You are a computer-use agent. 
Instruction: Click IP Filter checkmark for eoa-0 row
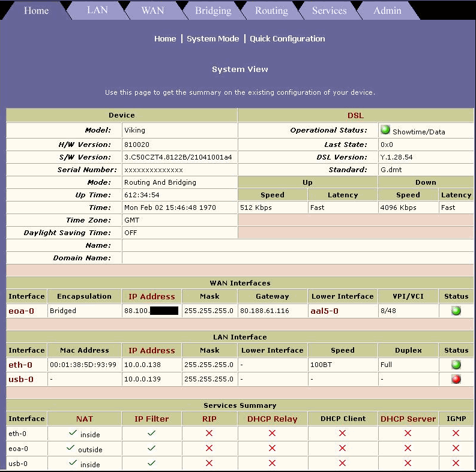click(x=151, y=448)
